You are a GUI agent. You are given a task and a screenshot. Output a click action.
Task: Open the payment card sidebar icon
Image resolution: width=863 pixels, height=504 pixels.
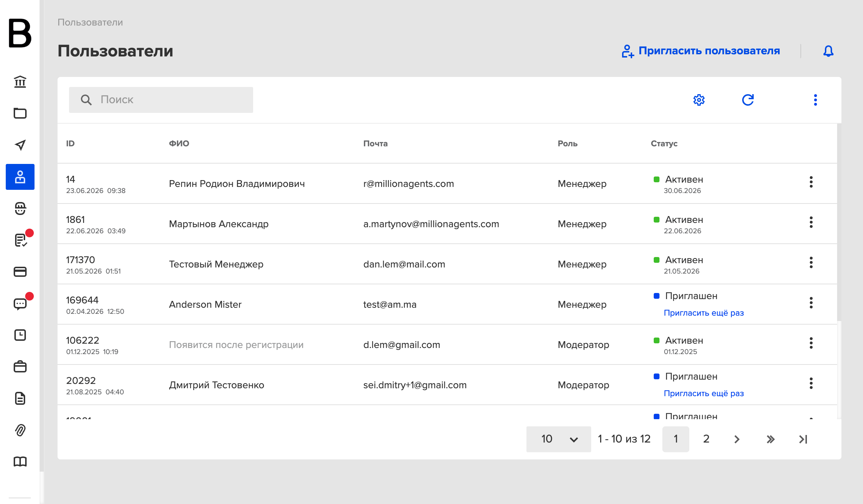[20, 272]
